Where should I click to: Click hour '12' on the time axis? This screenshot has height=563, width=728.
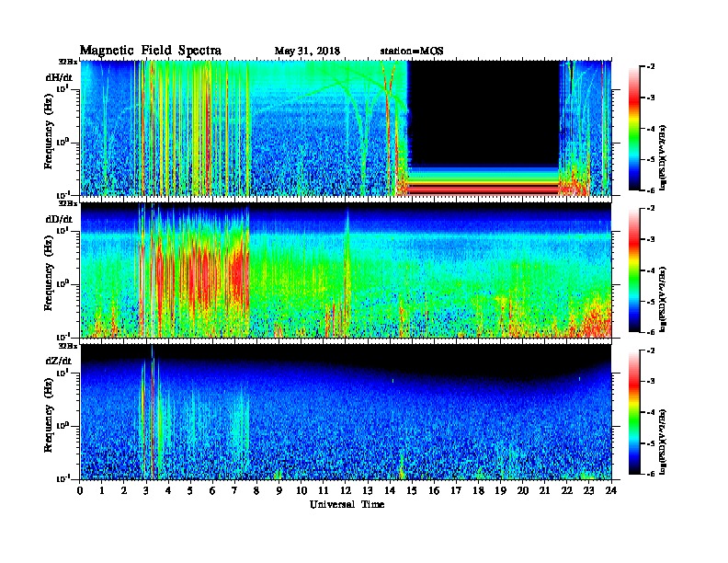[346, 490]
